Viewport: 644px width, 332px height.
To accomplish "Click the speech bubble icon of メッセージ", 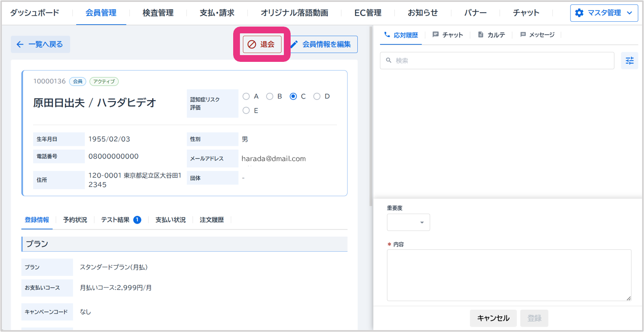I will tap(523, 35).
